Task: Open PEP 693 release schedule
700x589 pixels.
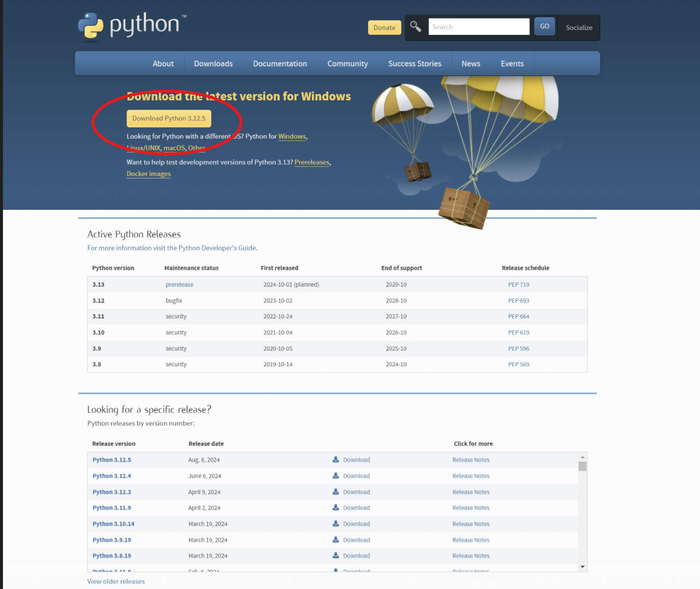Action: (518, 300)
